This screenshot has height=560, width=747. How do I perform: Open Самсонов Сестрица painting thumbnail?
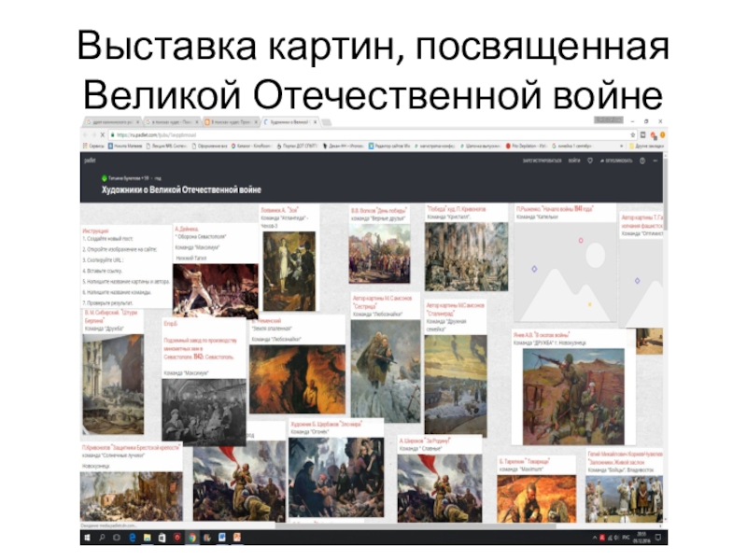[386, 371]
